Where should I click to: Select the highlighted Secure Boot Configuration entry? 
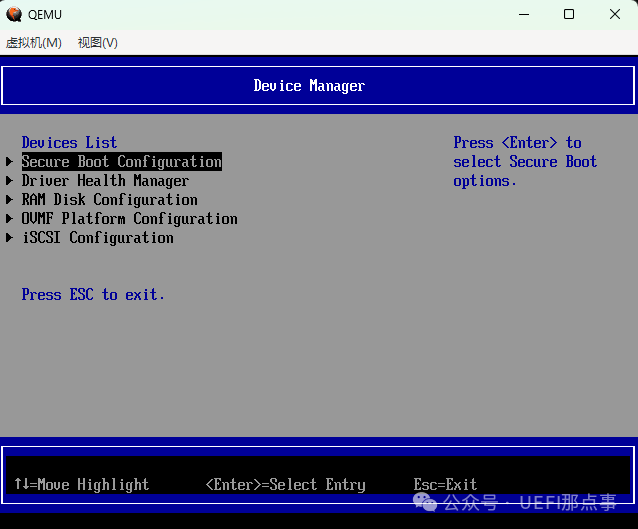(x=121, y=162)
